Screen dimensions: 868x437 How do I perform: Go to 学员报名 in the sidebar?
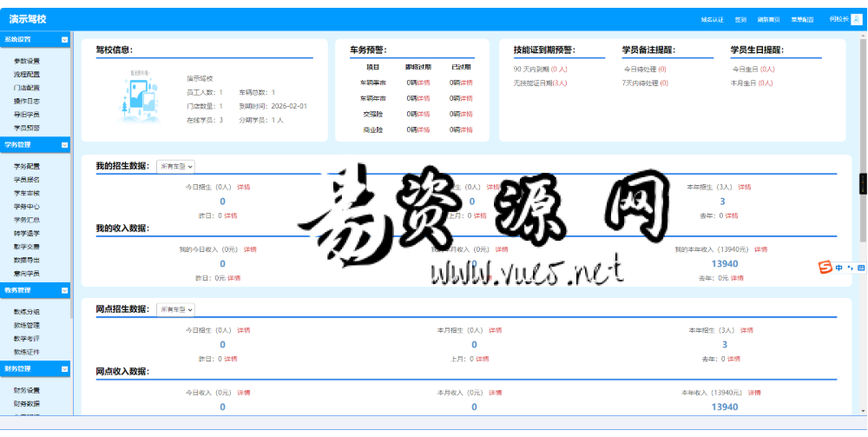pos(27,180)
